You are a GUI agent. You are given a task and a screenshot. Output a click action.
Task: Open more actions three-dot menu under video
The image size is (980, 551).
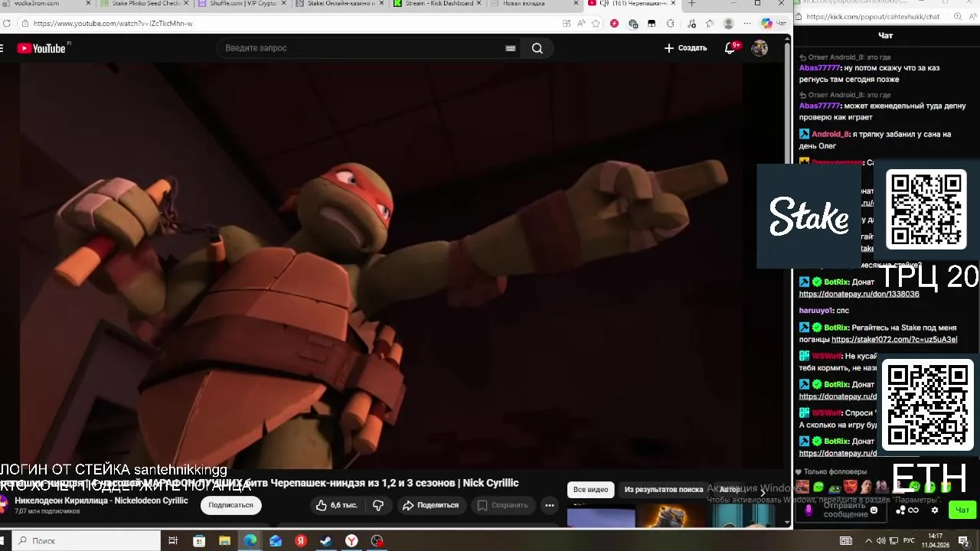(549, 505)
